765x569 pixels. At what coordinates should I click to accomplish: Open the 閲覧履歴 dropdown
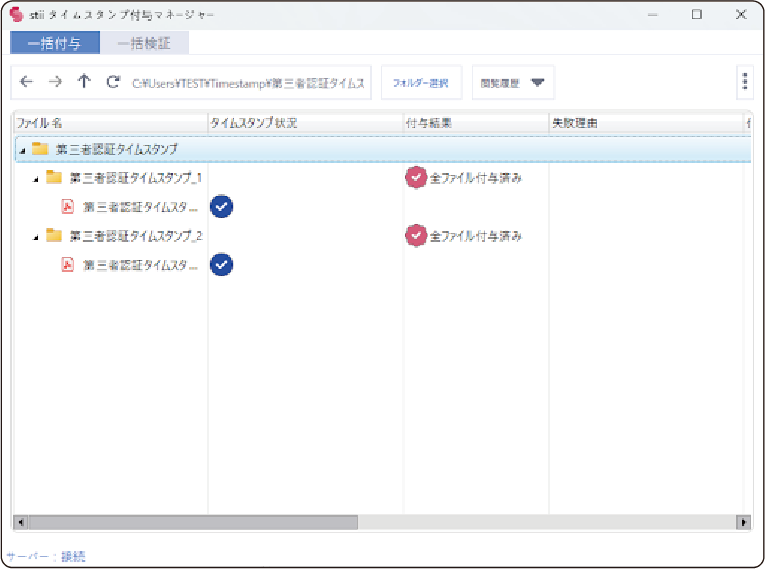coord(513,83)
